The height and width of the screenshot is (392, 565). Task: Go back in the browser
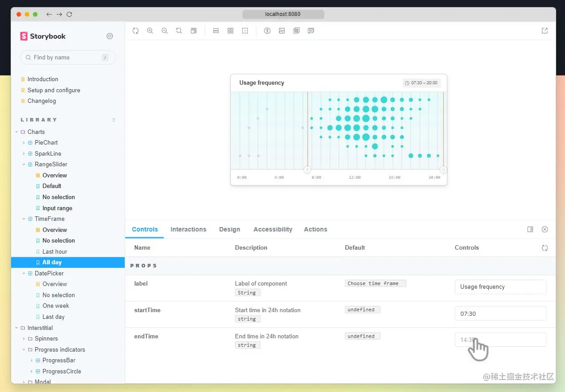pyautogui.click(x=49, y=14)
